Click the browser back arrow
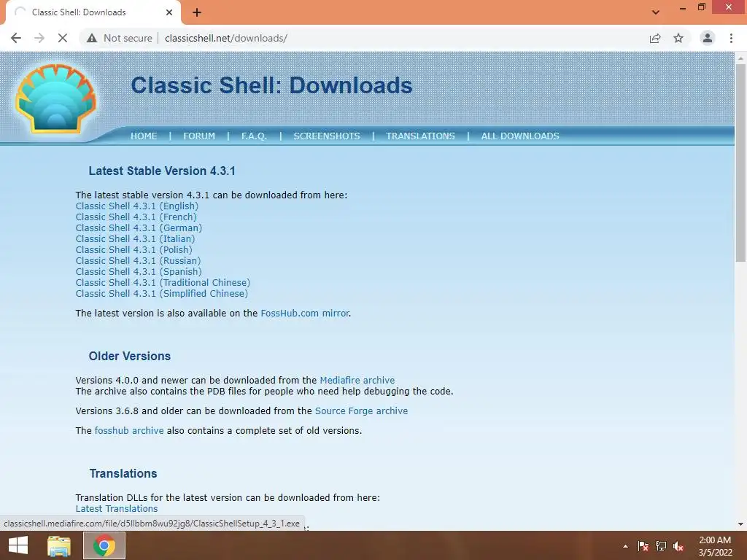 tap(16, 38)
